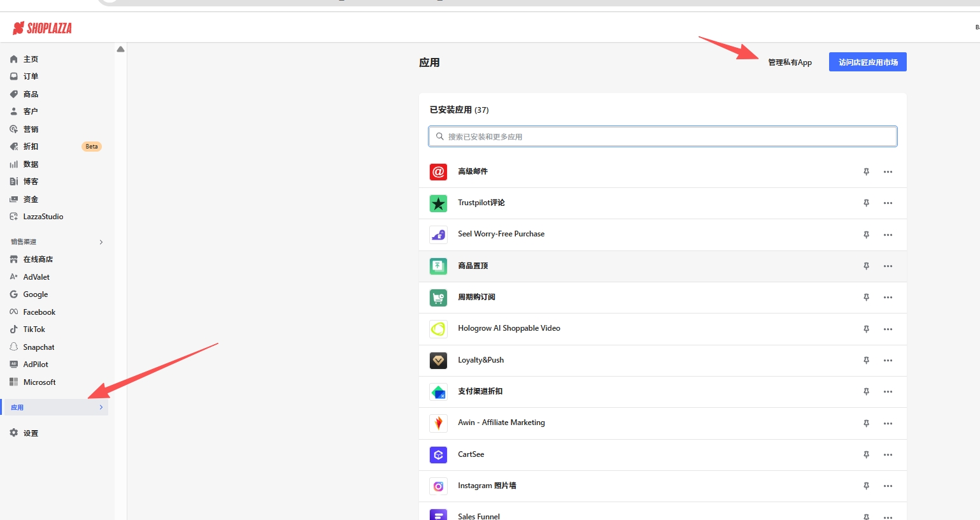Open the CartSee app name
The image size is (980, 520).
click(x=471, y=454)
